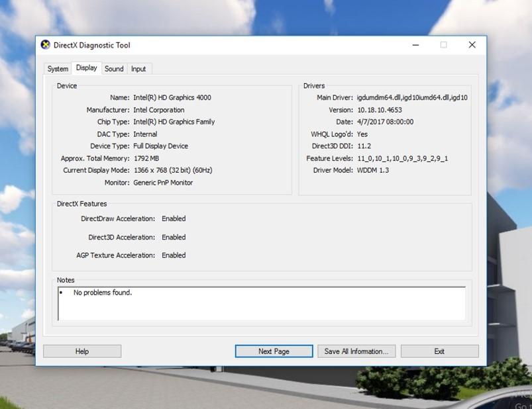Select the Display tab
Image resolution: width=532 pixels, height=409 pixels.
click(87, 68)
